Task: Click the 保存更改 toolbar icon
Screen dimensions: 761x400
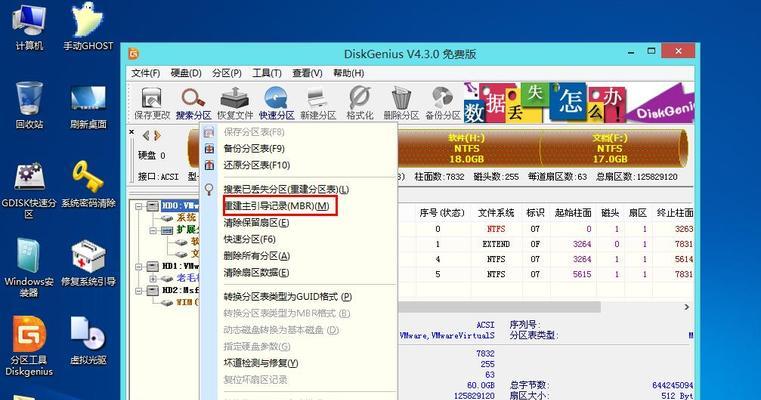Action: (x=151, y=103)
